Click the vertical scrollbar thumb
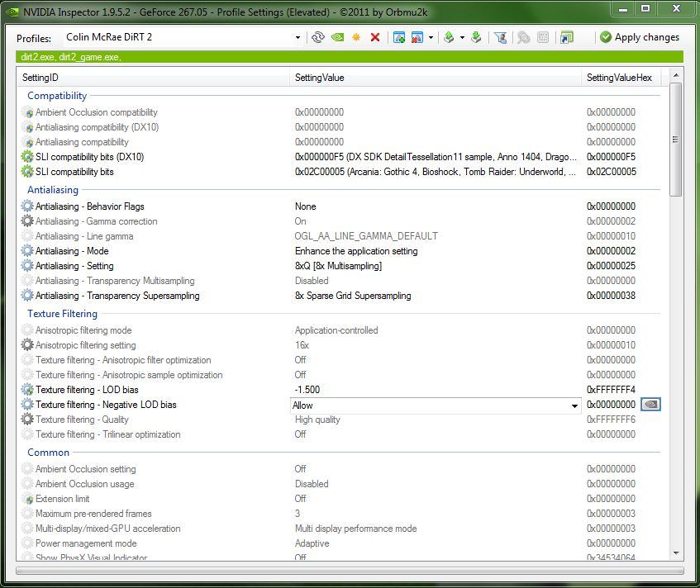Screen dimensions: 700x588 tap(675, 140)
